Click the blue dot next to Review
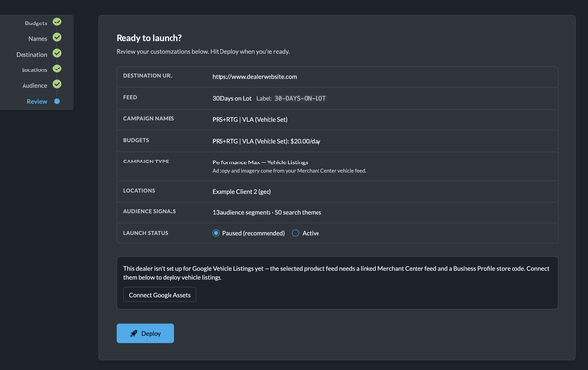The width and height of the screenshot is (588, 370). [57, 101]
